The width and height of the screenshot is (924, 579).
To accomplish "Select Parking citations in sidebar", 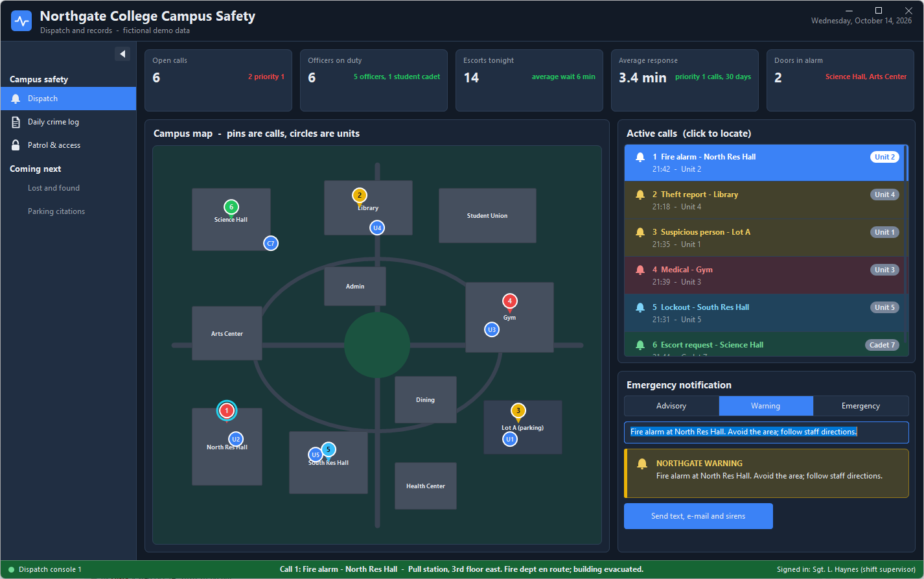I will click(x=68, y=211).
